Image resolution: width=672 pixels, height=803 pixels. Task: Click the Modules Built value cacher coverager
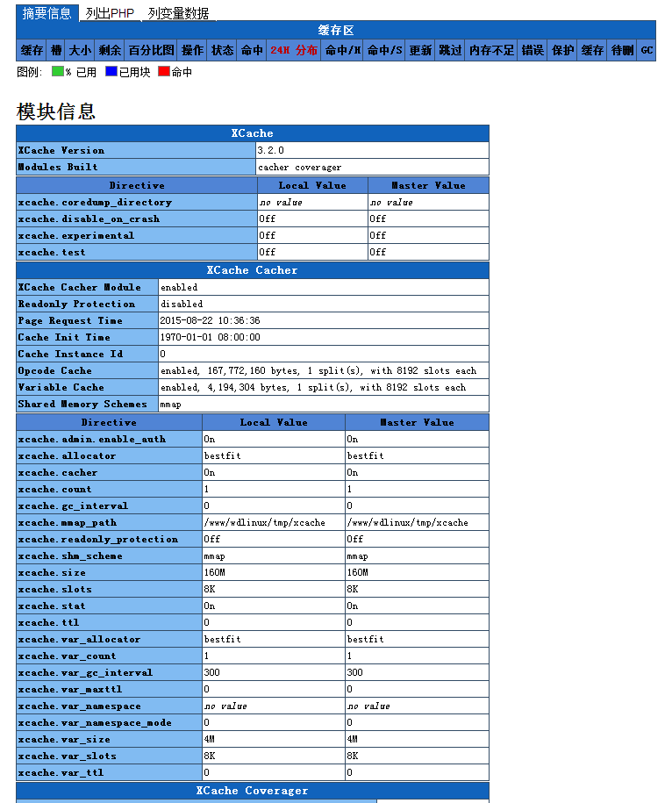(x=299, y=167)
